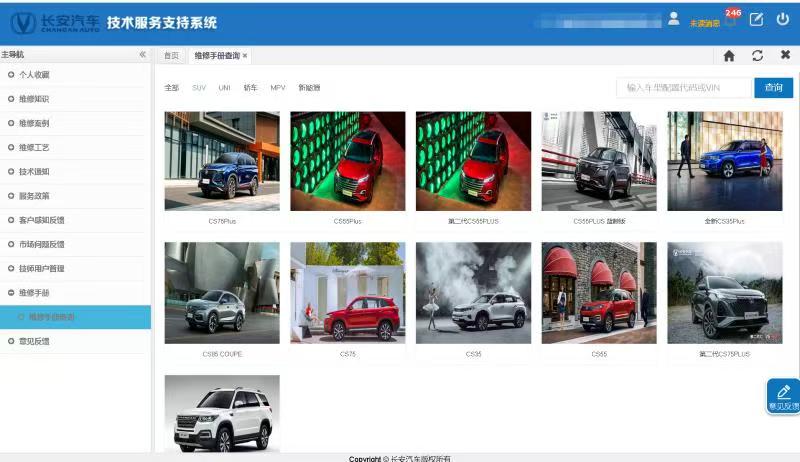The height and width of the screenshot is (462, 800).
Task: Open the 全新CS35Plus vehicle thumbnail
Action: pos(725,161)
